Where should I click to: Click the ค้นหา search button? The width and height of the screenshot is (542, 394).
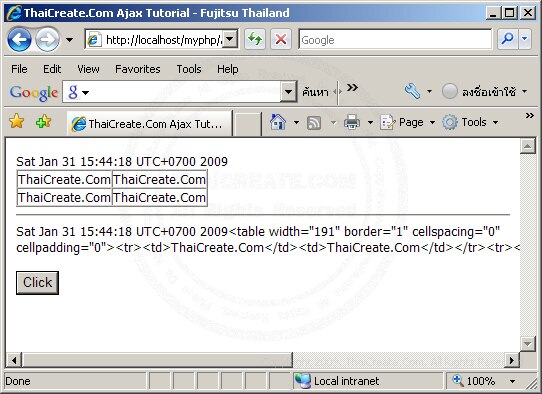click(x=315, y=92)
